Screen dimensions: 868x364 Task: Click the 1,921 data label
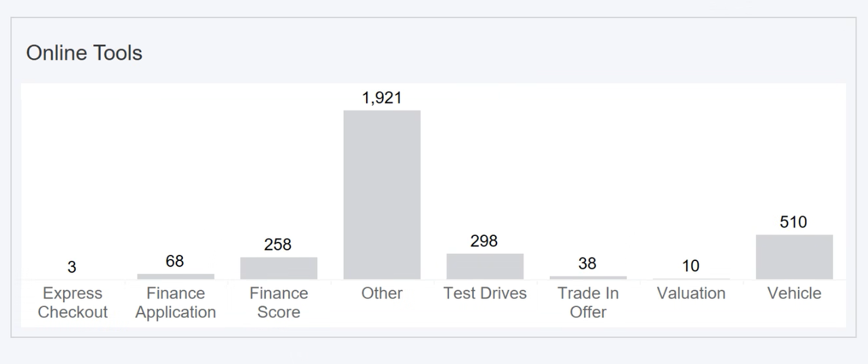[x=382, y=98]
